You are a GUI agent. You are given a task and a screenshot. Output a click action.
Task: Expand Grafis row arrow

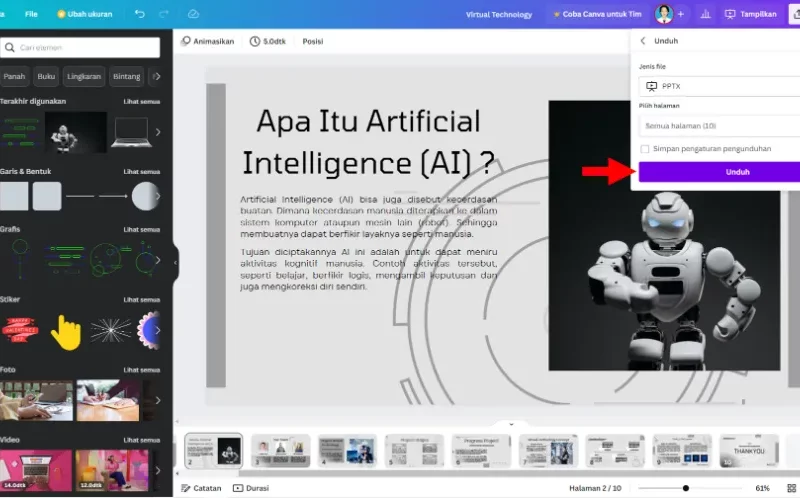pyautogui.click(x=158, y=260)
